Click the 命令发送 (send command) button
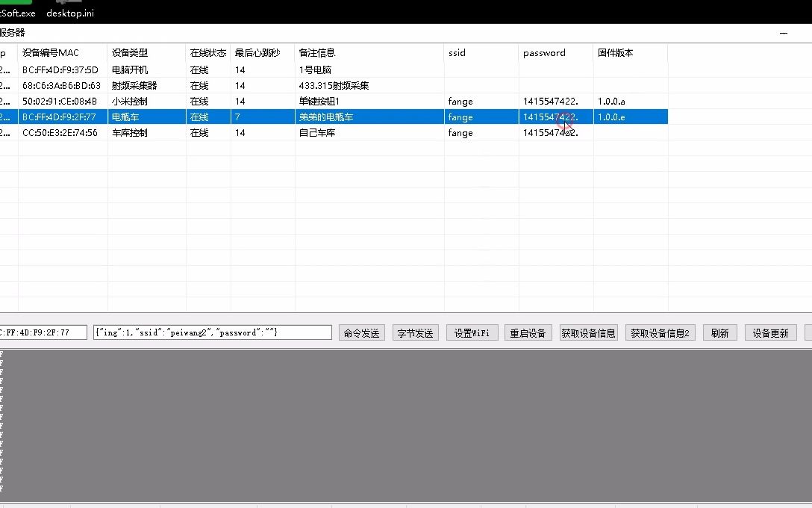 [361, 332]
